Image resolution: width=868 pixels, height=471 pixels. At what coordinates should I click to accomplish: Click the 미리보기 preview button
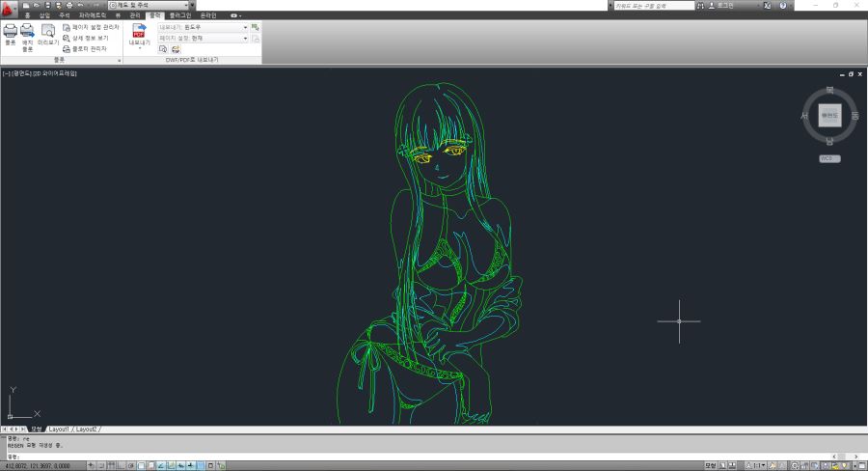click(48, 35)
